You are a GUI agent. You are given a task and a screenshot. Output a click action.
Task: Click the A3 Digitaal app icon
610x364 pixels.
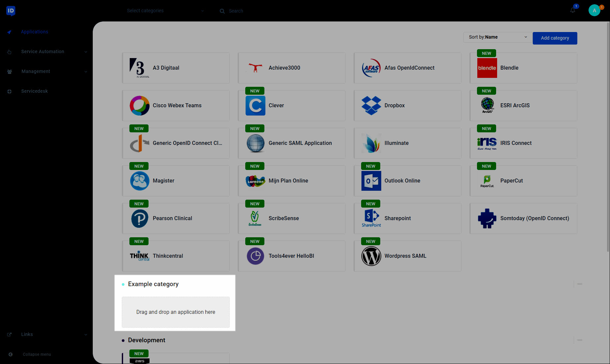(x=140, y=68)
